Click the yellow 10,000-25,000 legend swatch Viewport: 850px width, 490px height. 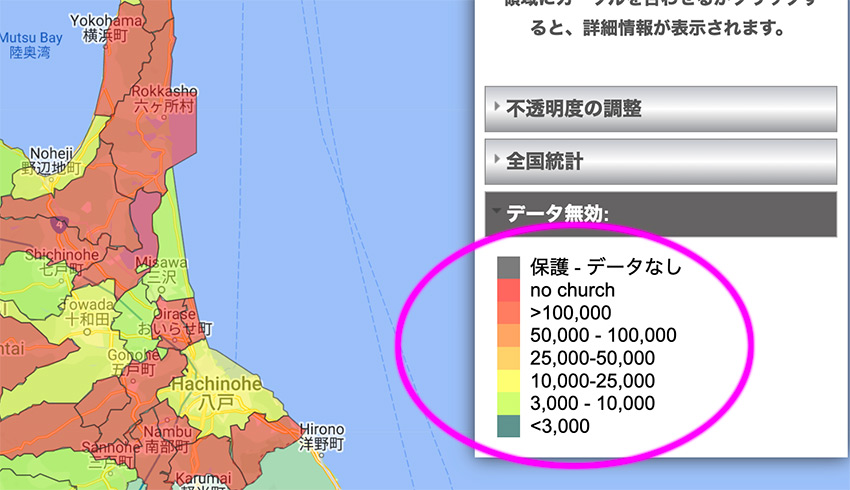509,381
